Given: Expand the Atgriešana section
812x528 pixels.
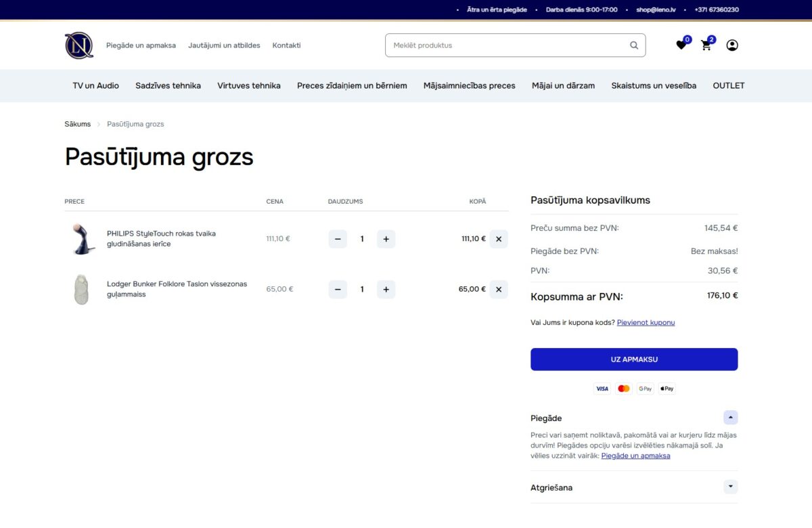Looking at the screenshot, I should point(730,487).
